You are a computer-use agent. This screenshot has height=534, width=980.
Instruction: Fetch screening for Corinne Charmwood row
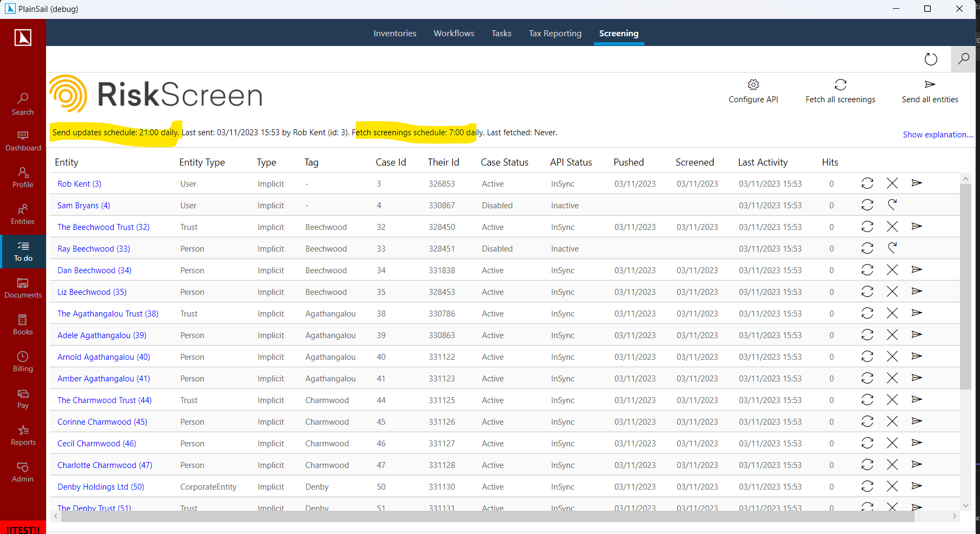point(867,421)
